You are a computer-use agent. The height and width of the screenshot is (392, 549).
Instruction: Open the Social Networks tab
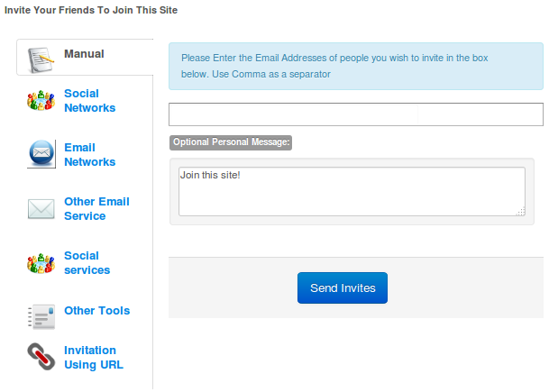click(89, 101)
